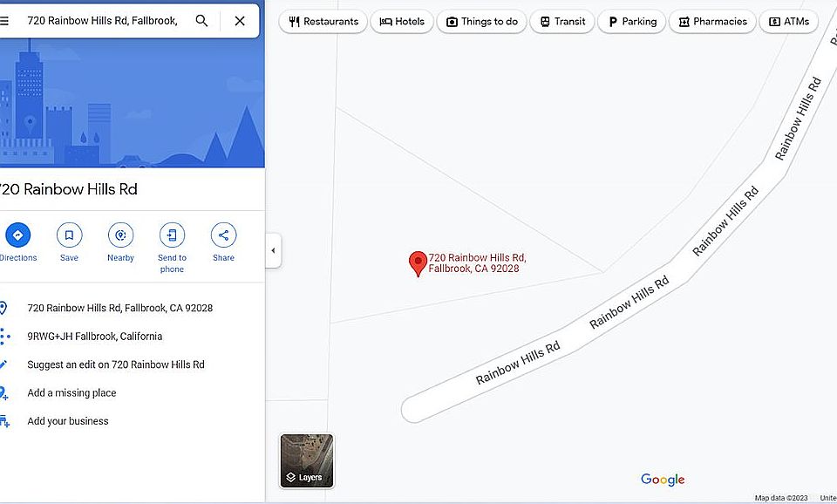Image resolution: width=837 pixels, height=504 pixels.
Task: Click Add a missing place
Action: tap(72, 393)
